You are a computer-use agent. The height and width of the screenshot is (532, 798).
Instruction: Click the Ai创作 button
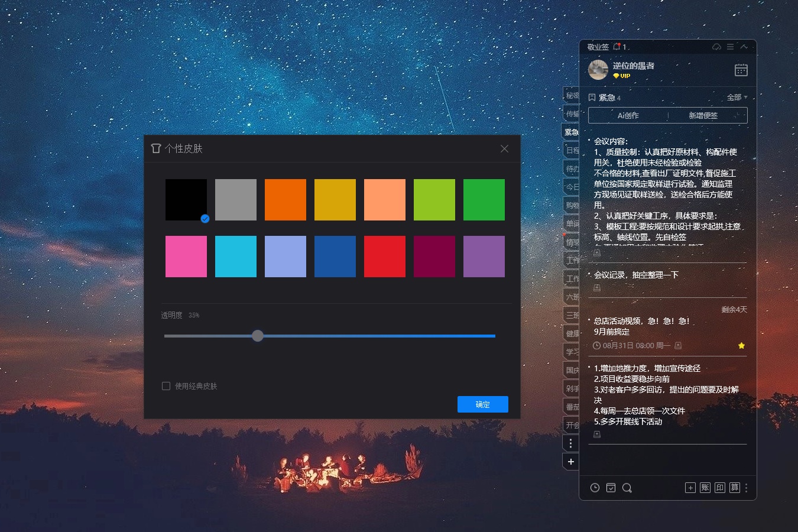coord(628,115)
